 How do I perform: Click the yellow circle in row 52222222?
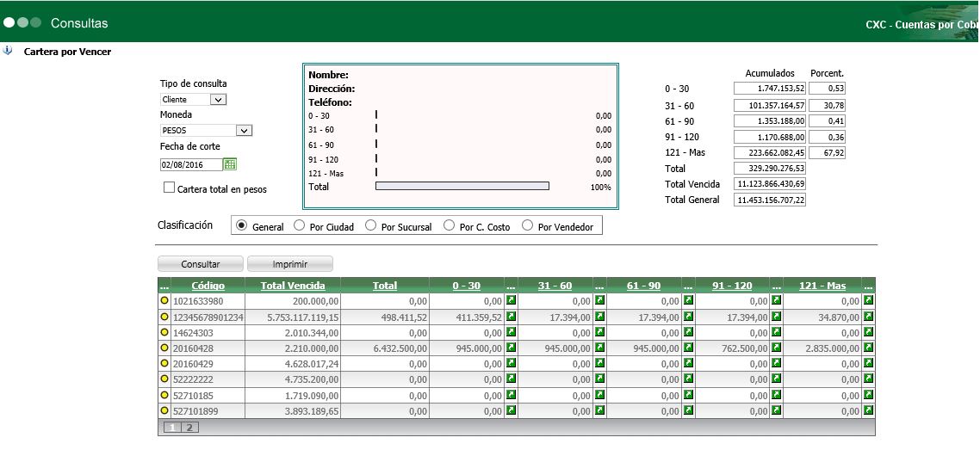click(x=165, y=379)
